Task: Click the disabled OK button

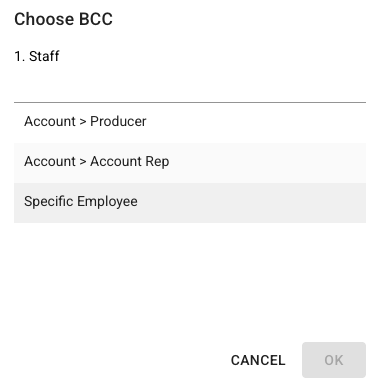Action: pos(334,360)
